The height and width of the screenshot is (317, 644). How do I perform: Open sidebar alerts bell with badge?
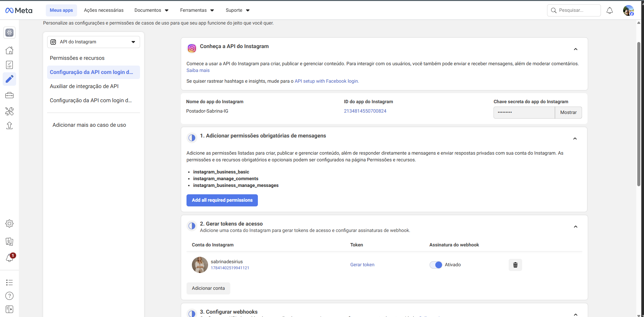pyautogui.click(x=10, y=257)
